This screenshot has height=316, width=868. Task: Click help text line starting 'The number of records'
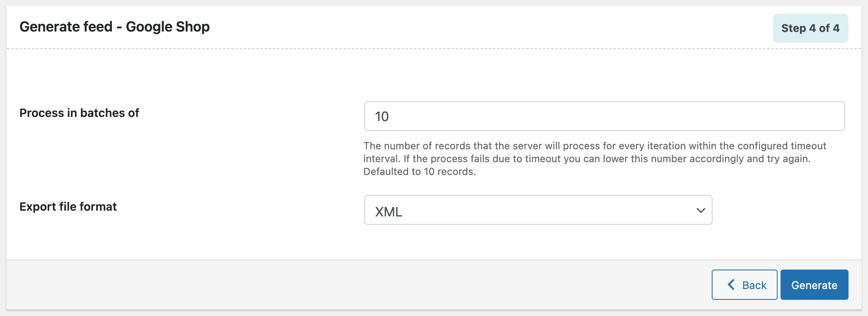click(594, 146)
